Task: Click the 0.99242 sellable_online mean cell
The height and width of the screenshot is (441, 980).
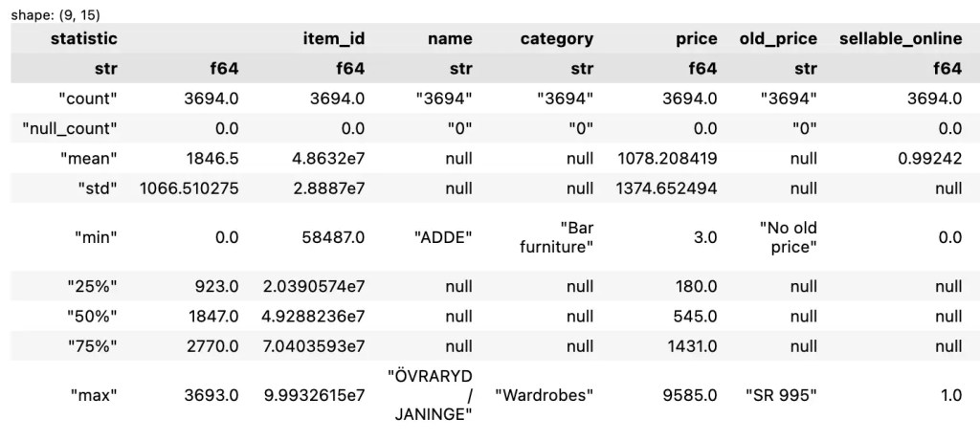Action: click(929, 159)
